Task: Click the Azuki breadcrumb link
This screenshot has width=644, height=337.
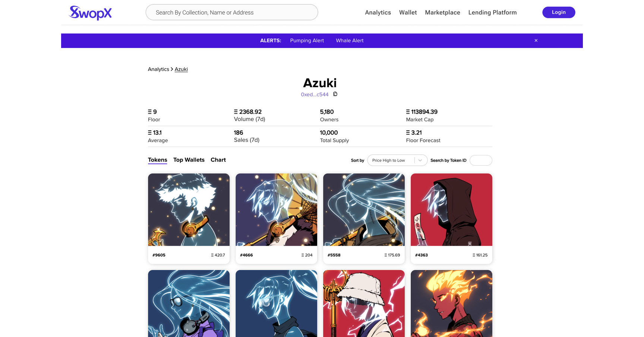Action: tap(181, 69)
